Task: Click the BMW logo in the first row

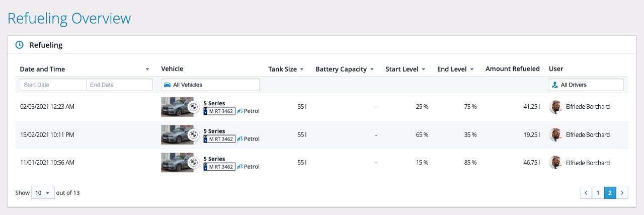Action: (x=193, y=107)
